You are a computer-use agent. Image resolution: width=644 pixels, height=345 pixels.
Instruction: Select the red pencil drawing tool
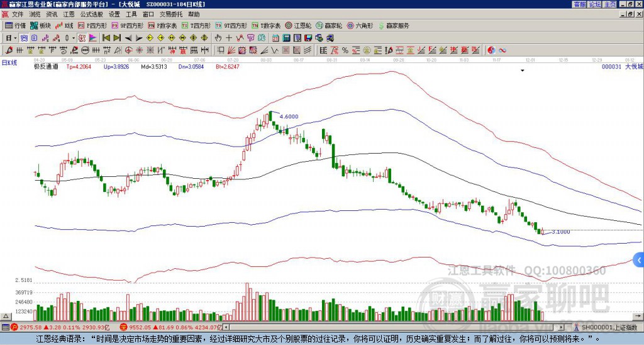tap(9, 50)
